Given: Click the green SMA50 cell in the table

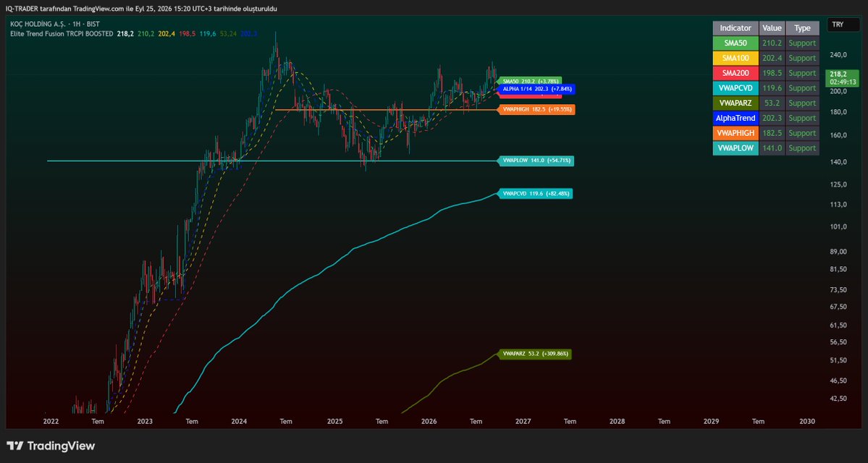Looking at the screenshot, I should point(735,43).
